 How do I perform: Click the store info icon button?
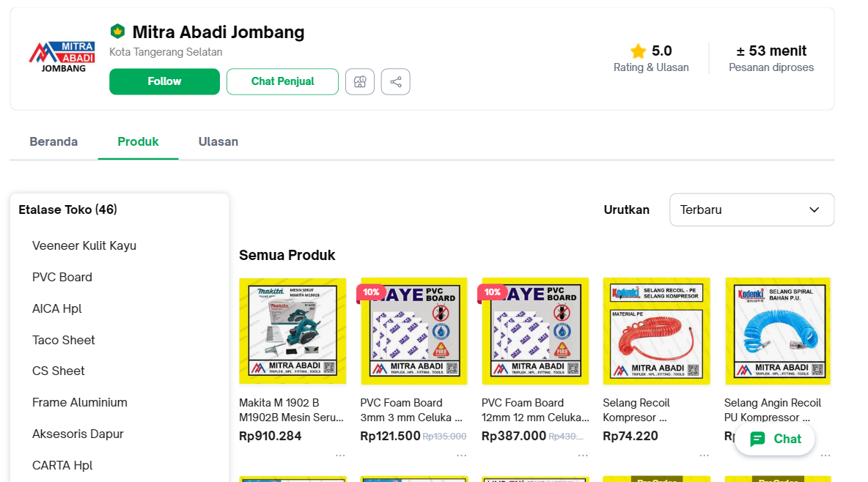click(x=360, y=82)
